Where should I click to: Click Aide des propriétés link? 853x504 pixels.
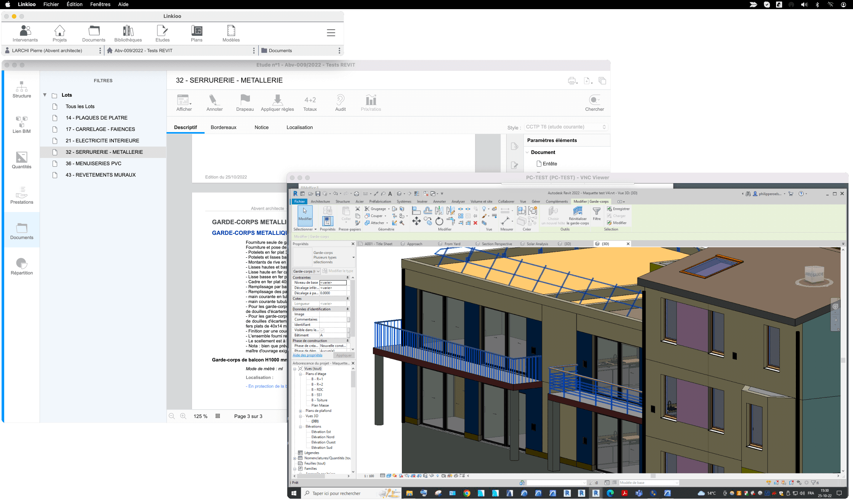coord(307,355)
